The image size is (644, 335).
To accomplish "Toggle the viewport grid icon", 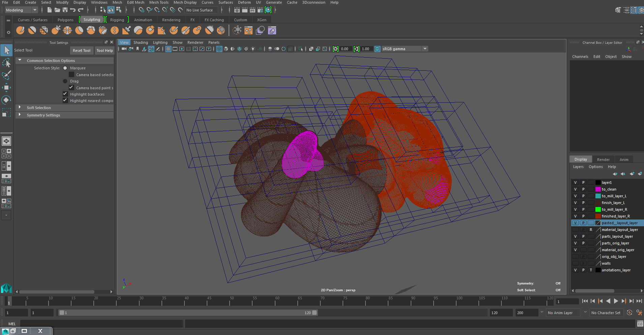I will coord(168,49).
